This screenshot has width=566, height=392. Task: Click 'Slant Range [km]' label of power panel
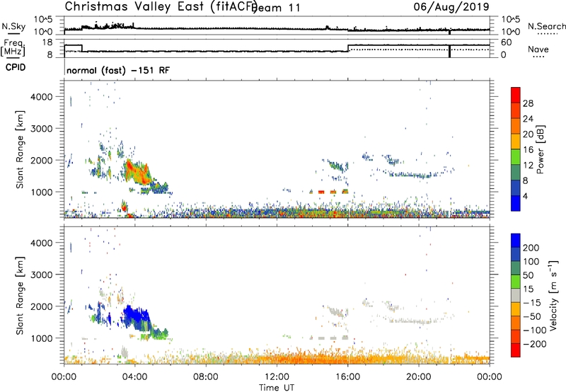20,149
